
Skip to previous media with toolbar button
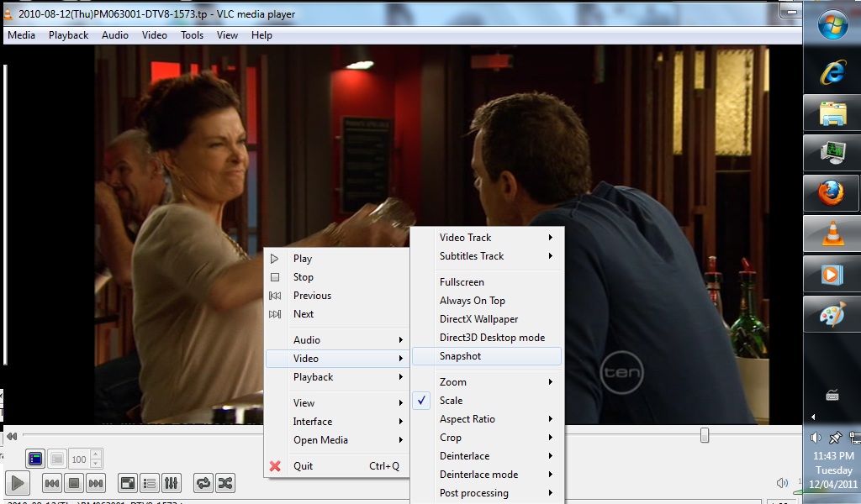(51, 483)
